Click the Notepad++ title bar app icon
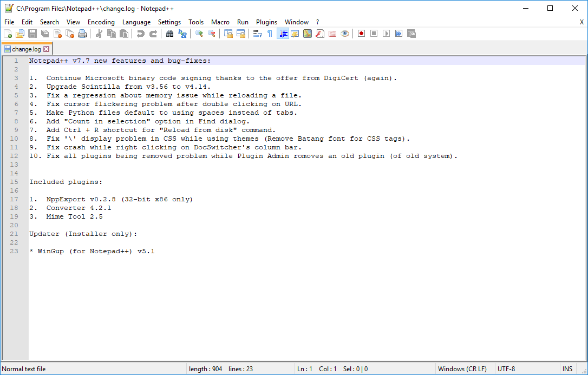 tap(9, 8)
